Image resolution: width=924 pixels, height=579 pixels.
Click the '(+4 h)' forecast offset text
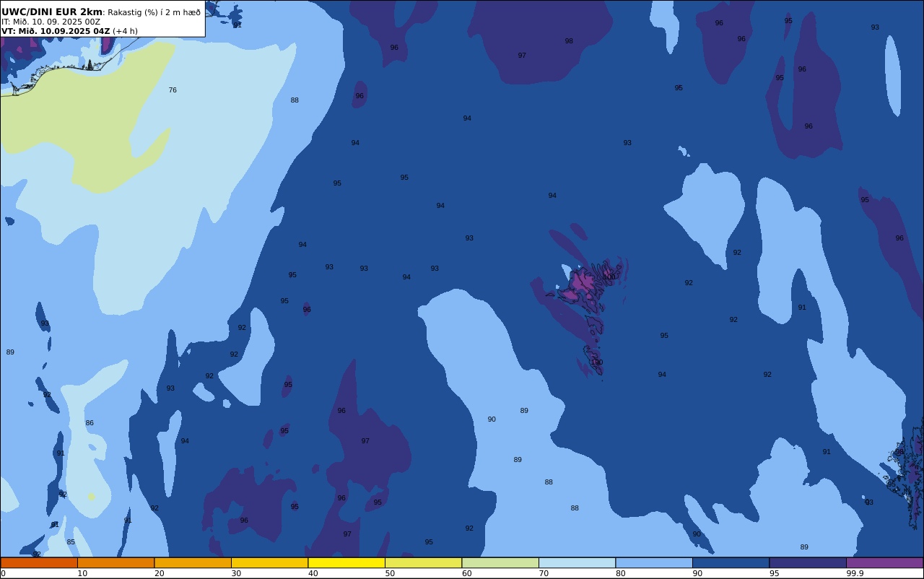point(125,31)
